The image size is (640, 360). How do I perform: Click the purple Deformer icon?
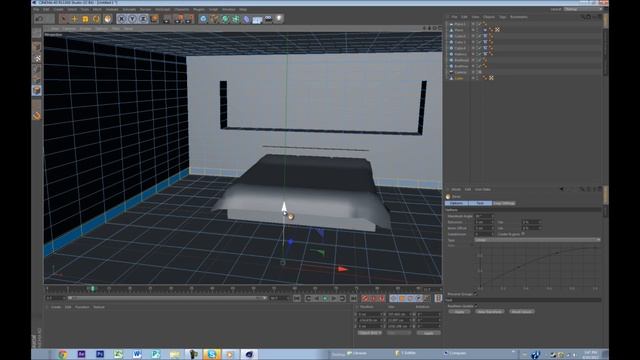coord(246,19)
